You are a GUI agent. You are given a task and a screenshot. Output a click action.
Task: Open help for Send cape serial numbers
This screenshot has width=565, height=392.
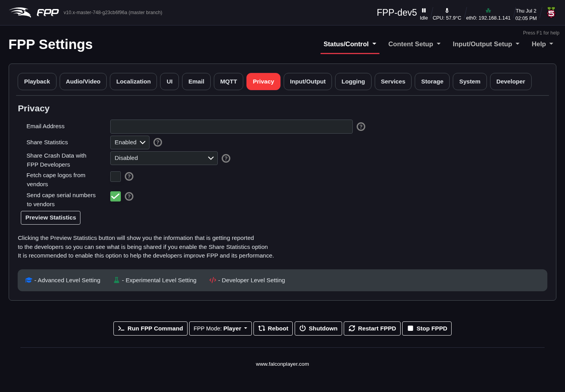[129, 196]
